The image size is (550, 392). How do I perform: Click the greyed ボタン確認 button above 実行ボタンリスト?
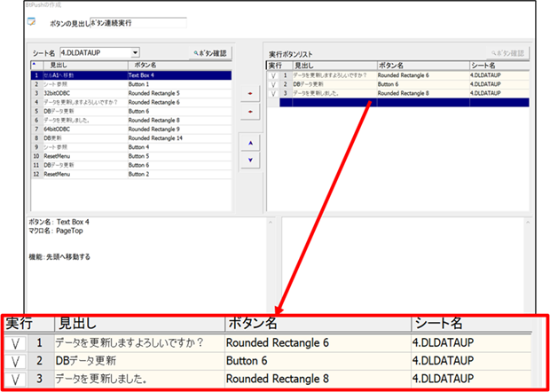coord(507,53)
